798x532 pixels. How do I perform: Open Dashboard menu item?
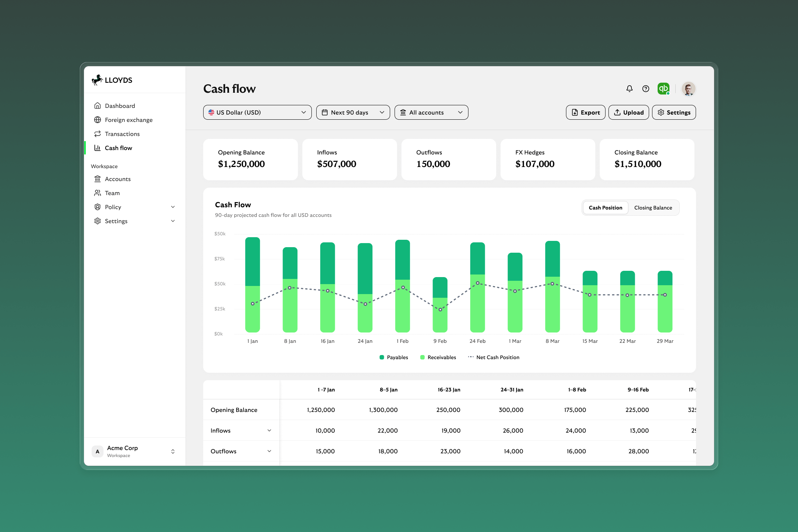tap(120, 106)
